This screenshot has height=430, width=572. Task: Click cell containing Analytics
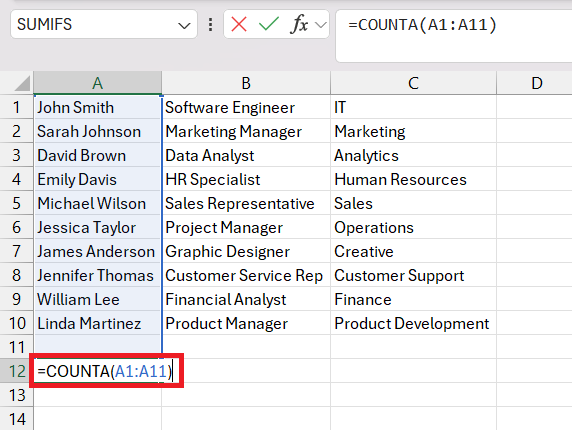[x=413, y=155]
